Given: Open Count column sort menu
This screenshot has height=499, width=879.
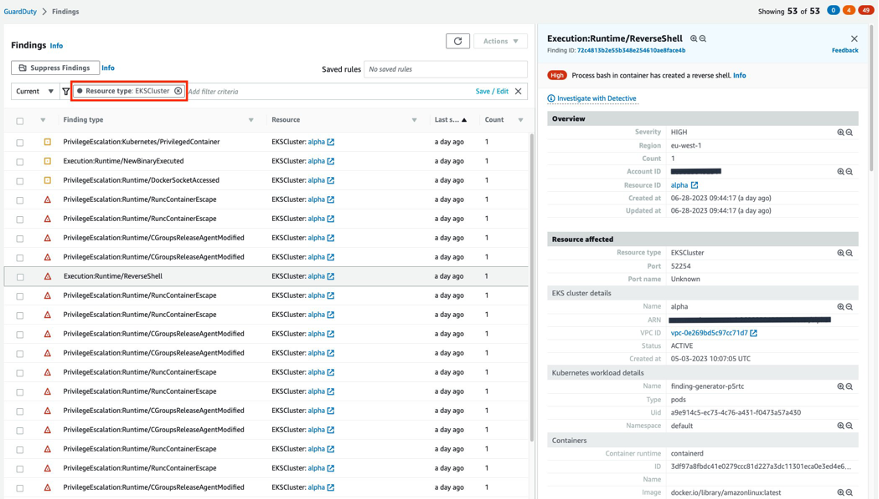Looking at the screenshot, I should (521, 120).
